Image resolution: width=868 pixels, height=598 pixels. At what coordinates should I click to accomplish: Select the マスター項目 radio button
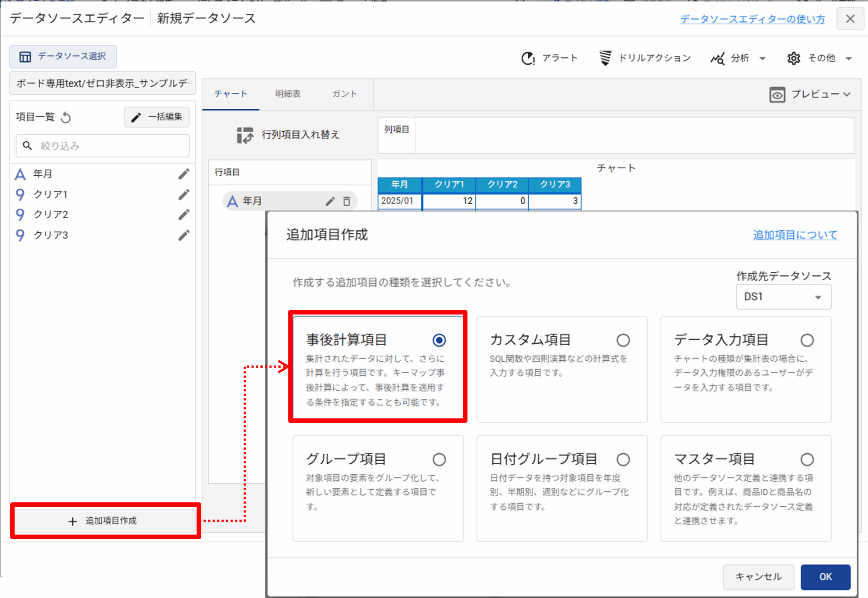[x=807, y=459]
